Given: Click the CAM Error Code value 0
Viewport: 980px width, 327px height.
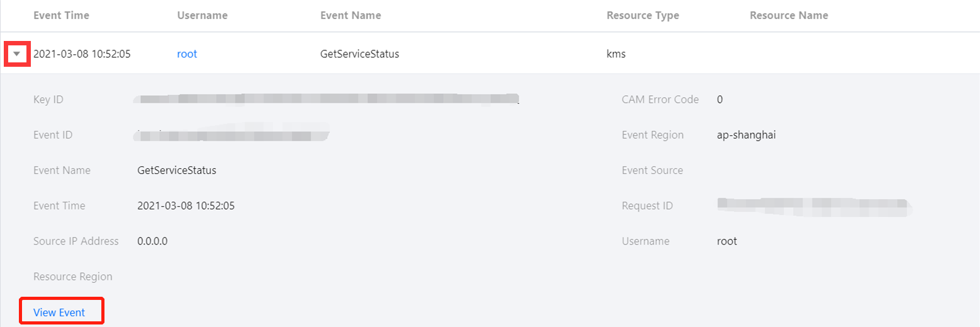Looking at the screenshot, I should coord(720,100).
